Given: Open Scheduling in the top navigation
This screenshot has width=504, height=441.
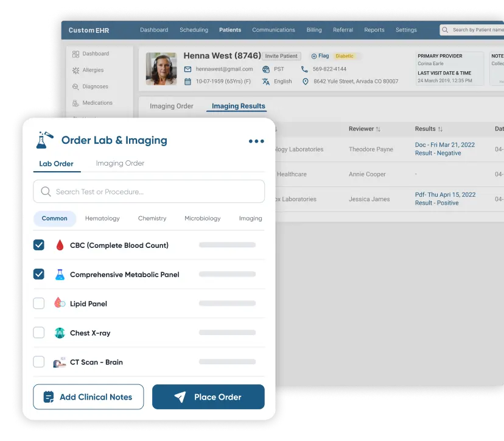Looking at the screenshot, I should click(194, 30).
